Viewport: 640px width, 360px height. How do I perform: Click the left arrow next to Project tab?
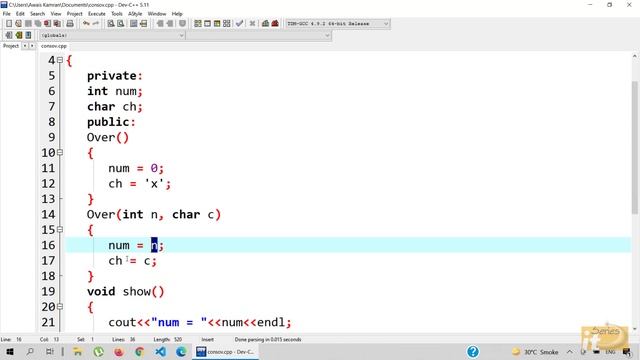25,46
